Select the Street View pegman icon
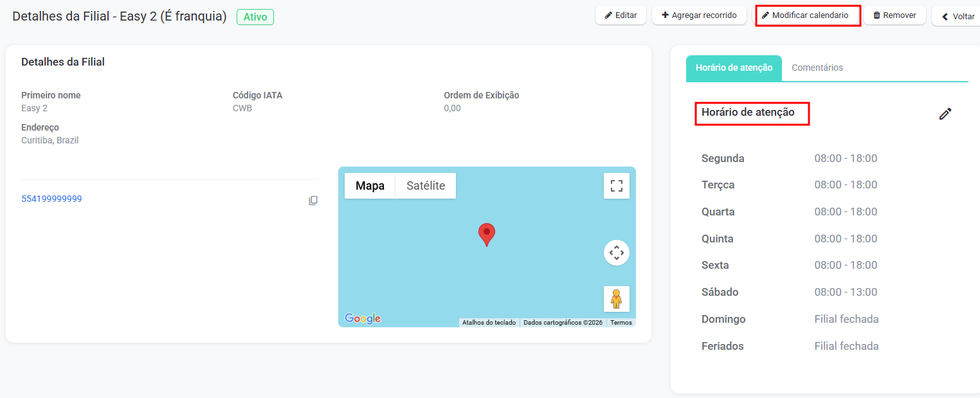Viewport: 980px width, 398px height. [616, 299]
